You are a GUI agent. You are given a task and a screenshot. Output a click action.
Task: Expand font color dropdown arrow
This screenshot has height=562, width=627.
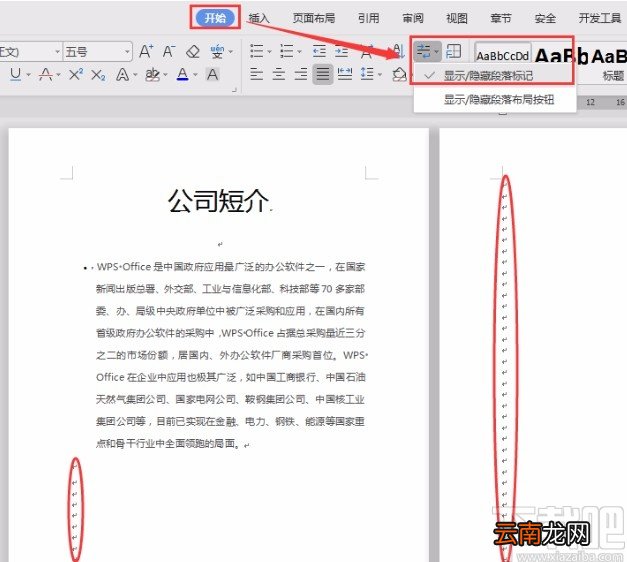[x=195, y=75]
